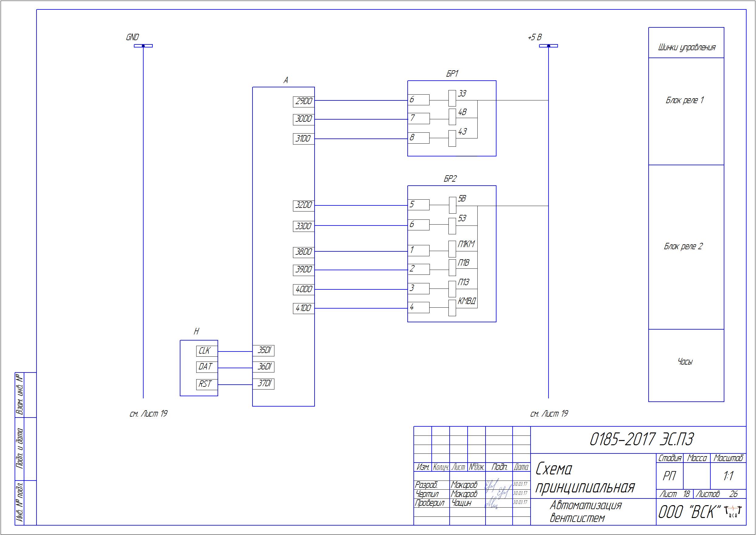The width and height of the screenshot is (756, 535).
Task: Select the CLK terminal of block H
Action: pos(207,351)
